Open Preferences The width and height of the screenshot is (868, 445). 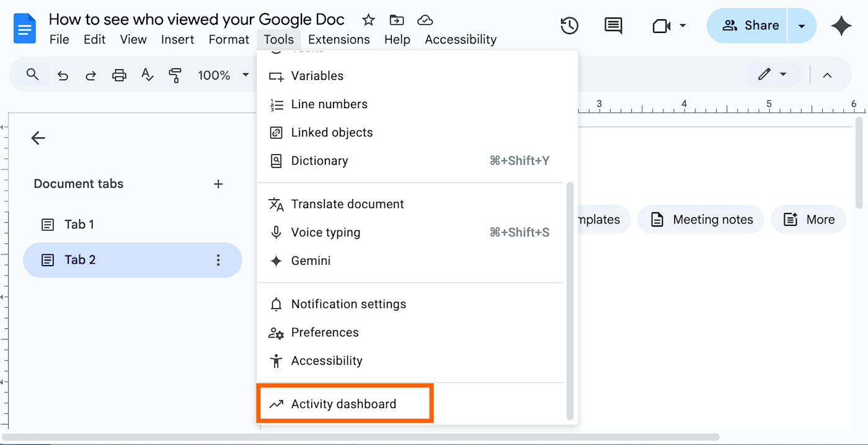coord(410,333)
